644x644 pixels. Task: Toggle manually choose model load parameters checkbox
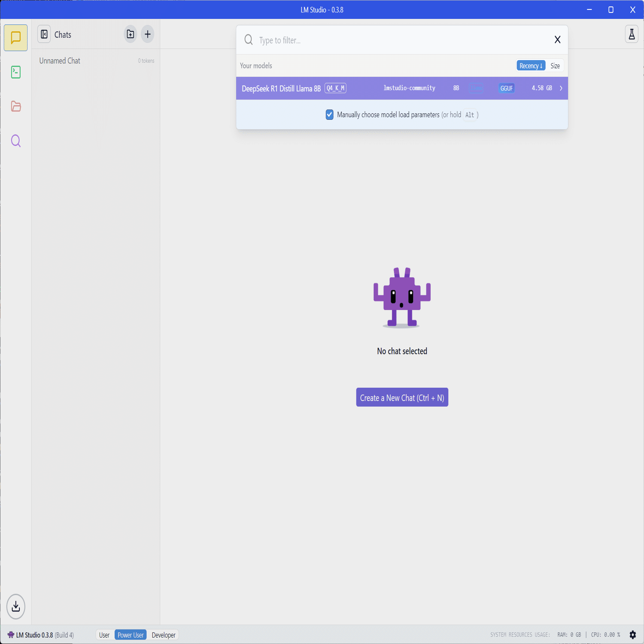point(330,115)
